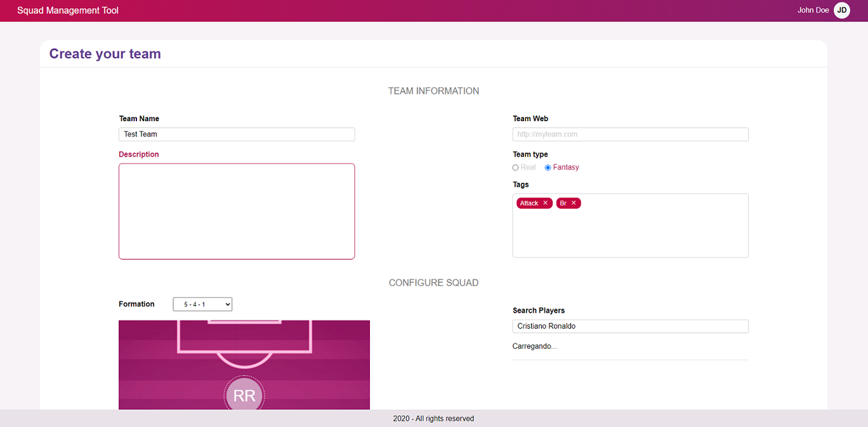
Task: Click the 2020 - All rights reserved footer
Action: tap(434, 419)
